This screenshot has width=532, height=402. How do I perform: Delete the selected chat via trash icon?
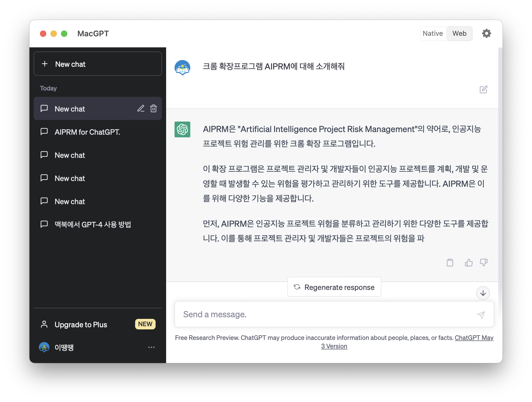[x=154, y=108]
